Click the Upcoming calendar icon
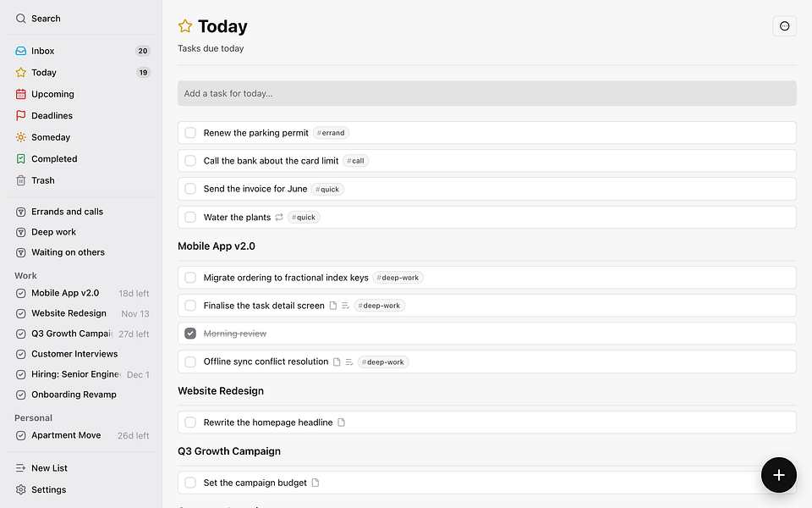Image resolution: width=812 pixels, height=508 pixels. pos(20,94)
